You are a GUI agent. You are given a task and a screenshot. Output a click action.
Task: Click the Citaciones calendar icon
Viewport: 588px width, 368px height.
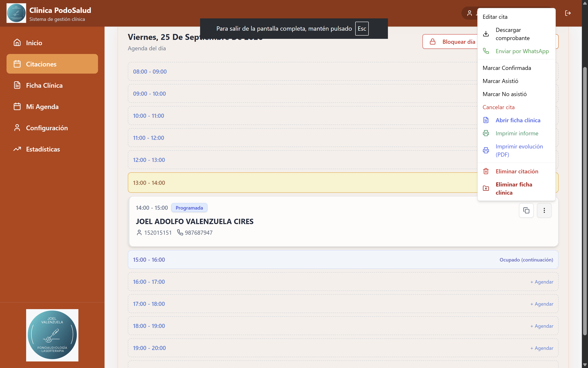17,64
